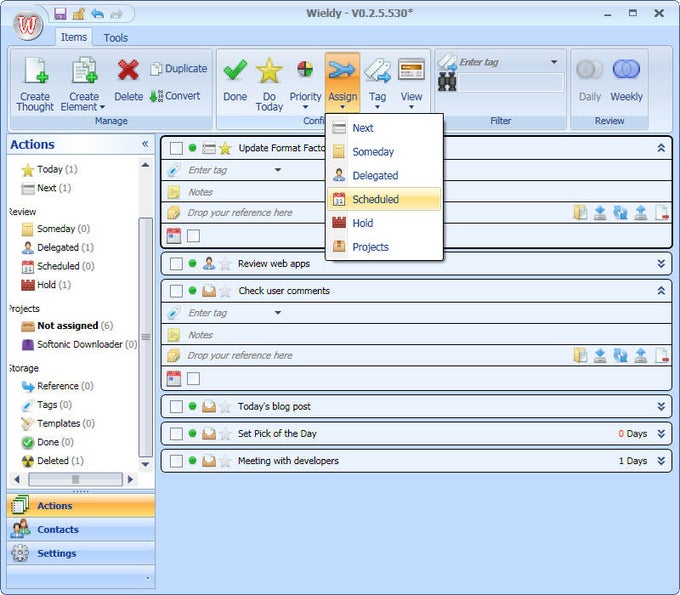Switch to the Tools tab
The image size is (680, 595).
(x=115, y=38)
